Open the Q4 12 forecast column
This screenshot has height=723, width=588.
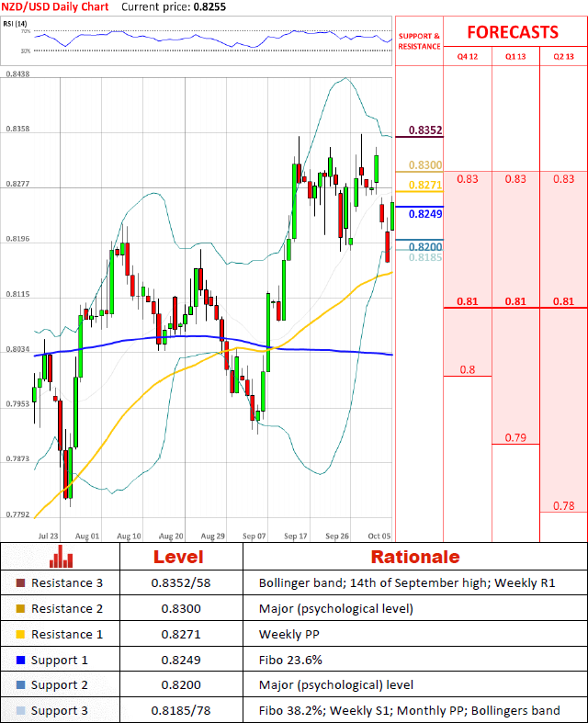pos(468,56)
